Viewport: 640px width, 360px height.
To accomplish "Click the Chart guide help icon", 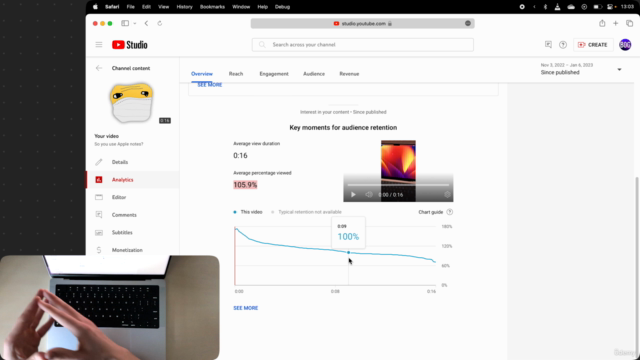I will point(449,212).
